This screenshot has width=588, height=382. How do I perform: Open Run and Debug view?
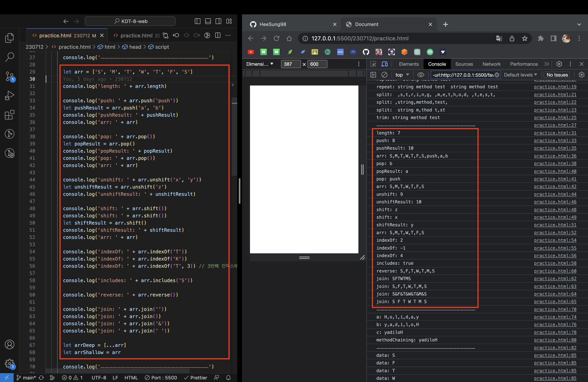tap(9, 95)
